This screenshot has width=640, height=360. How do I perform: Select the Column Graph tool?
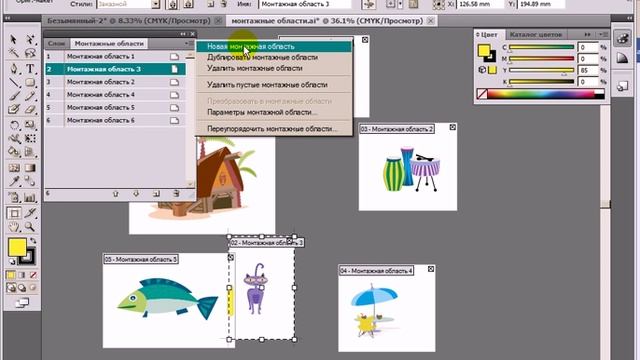(x=30, y=198)
